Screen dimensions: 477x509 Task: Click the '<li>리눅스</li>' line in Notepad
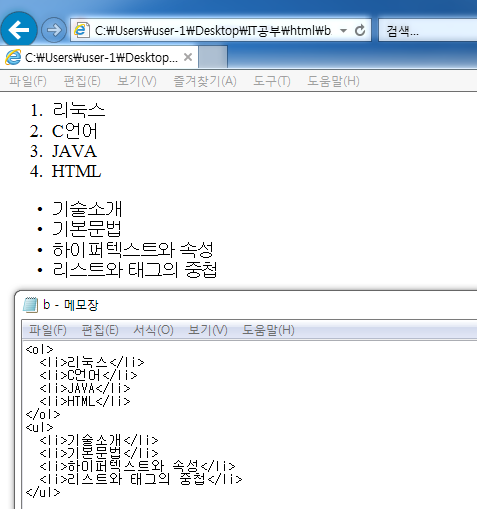point(92,362)
